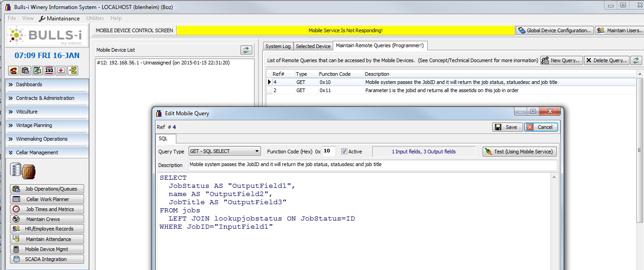The image size is (644, 270).
Task: Click the notepad with pencil toolbar icon
Action: click(x=37, y=70)
